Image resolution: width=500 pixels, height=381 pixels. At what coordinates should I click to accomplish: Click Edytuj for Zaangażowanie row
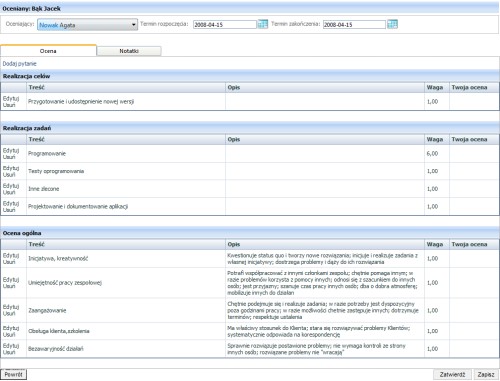point(11,307)
